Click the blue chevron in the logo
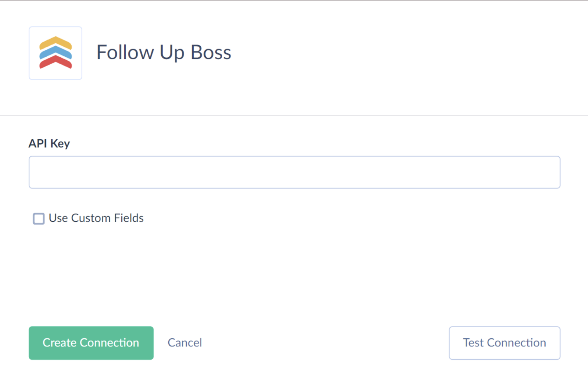588x388 pixels. pos(55,51)
